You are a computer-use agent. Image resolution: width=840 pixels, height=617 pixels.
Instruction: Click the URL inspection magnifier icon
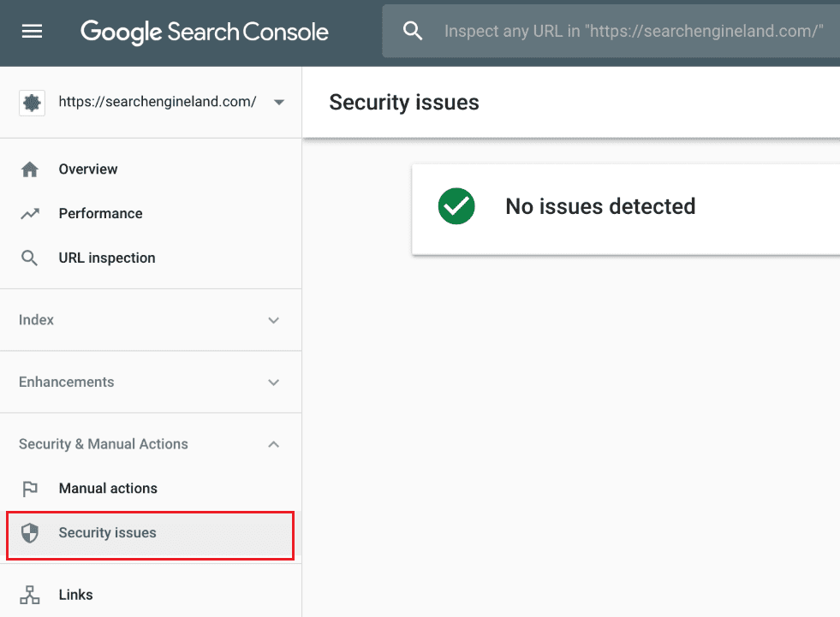coord(30,258)
